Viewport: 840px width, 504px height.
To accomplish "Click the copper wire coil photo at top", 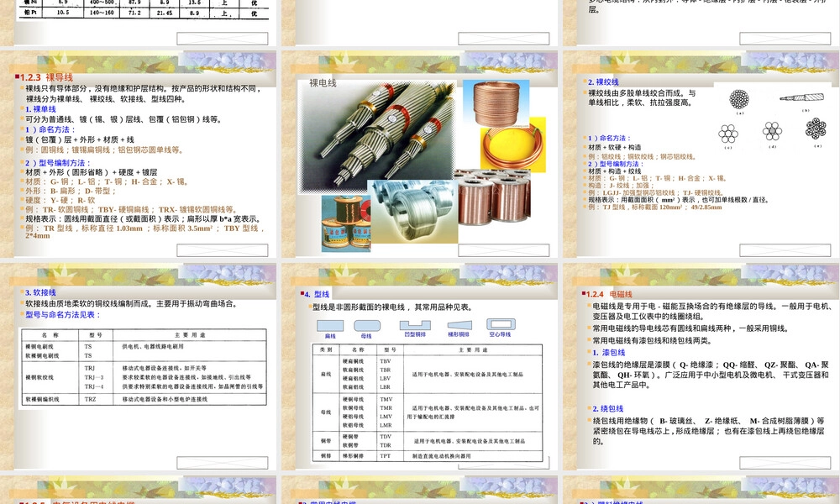I will click(x=496, y=103).
